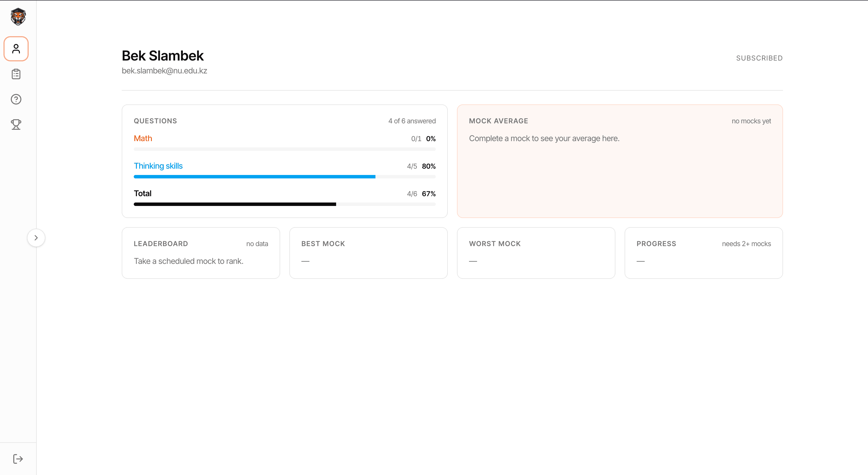
Task: Open the trophy leaderboard sidebar icon
Action: [16, 124]
